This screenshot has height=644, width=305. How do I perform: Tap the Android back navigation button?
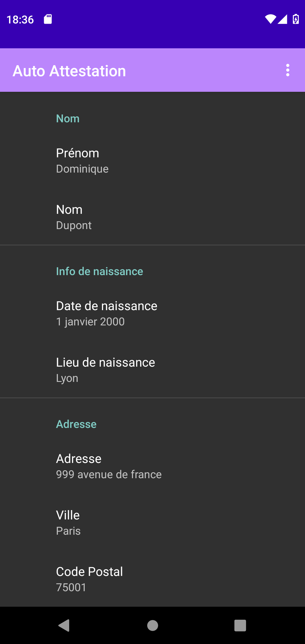(64, 625)
